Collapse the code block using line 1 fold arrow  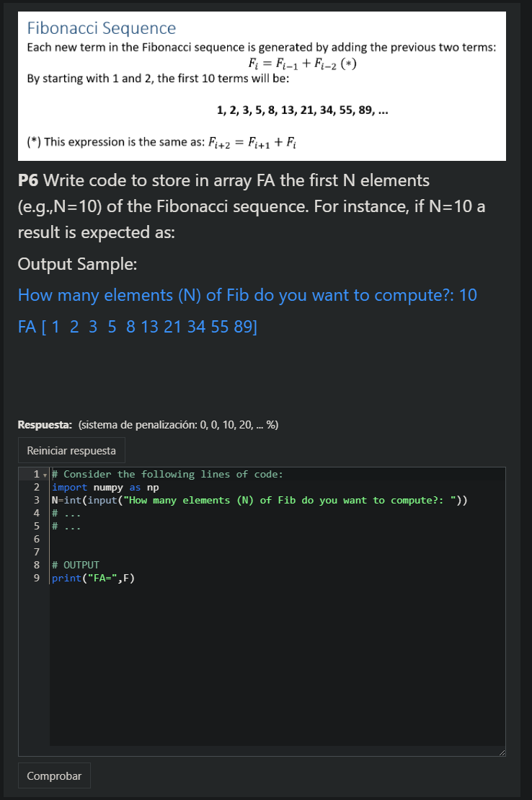[43, 474]
